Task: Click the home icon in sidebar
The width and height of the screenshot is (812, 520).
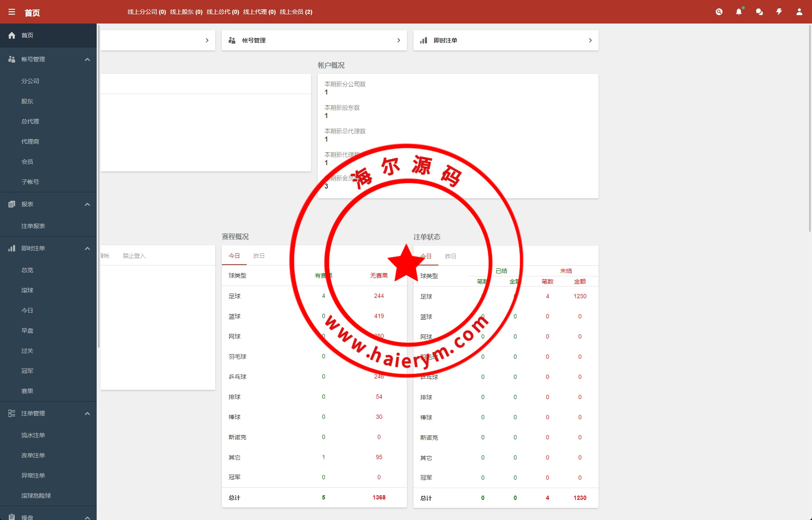Action: point(12,35)
